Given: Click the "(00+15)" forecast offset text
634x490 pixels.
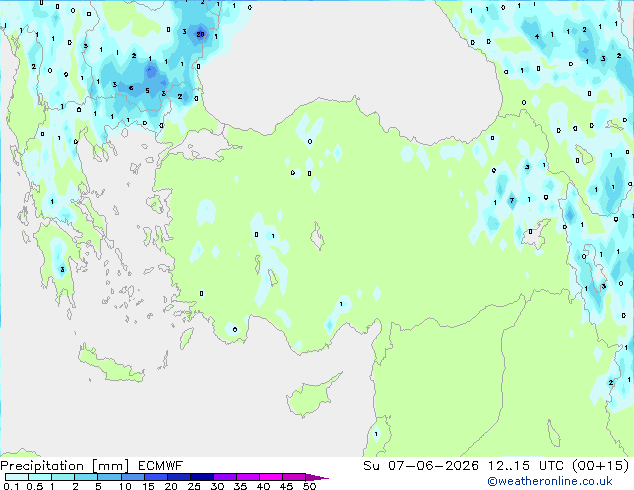Looking at the screenshot, I should [601, 466].
